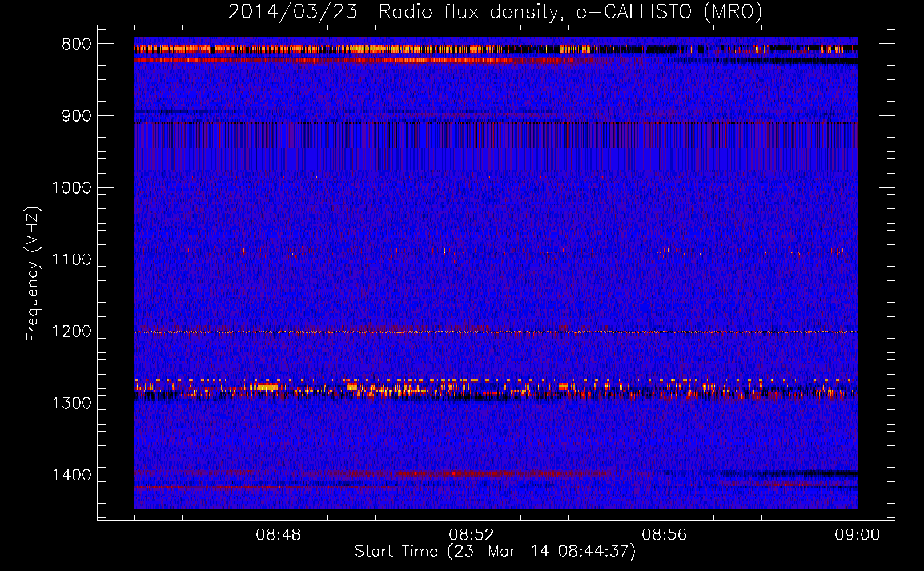Click the 08:56 time tick label
The height and width of the screenshot is (571, 924).
coord(665,535)
